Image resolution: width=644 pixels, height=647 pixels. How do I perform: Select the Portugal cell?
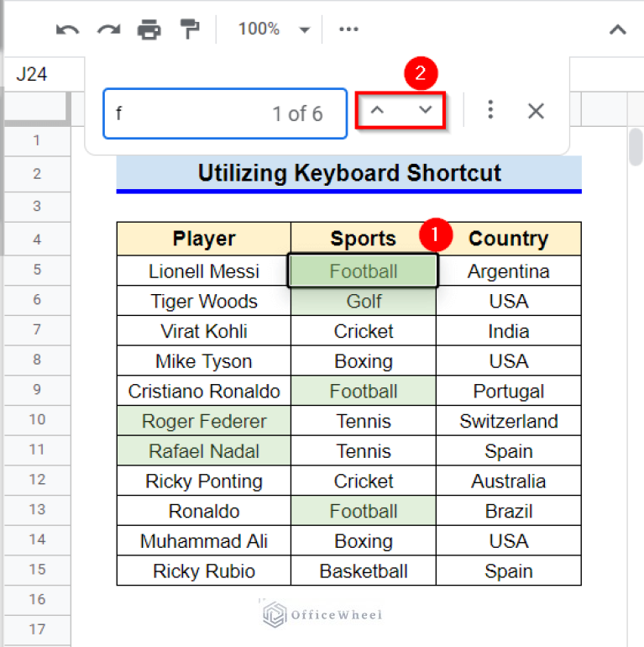click(x=508, y=391)
